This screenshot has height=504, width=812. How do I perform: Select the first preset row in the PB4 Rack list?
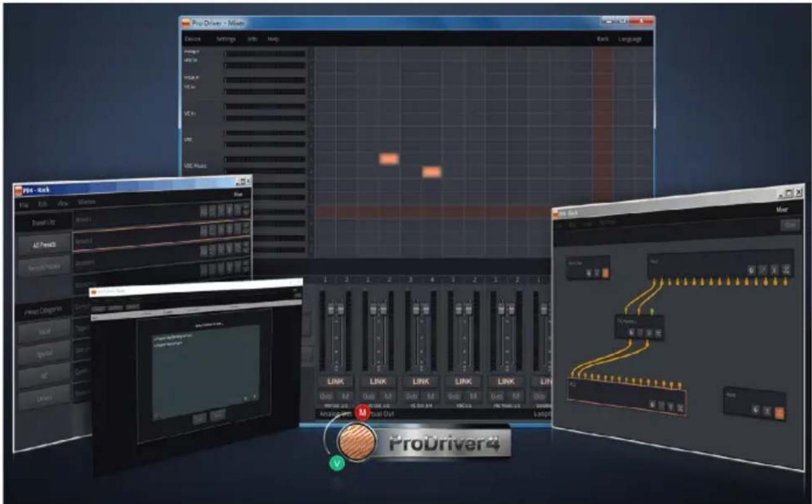[162, 216]
